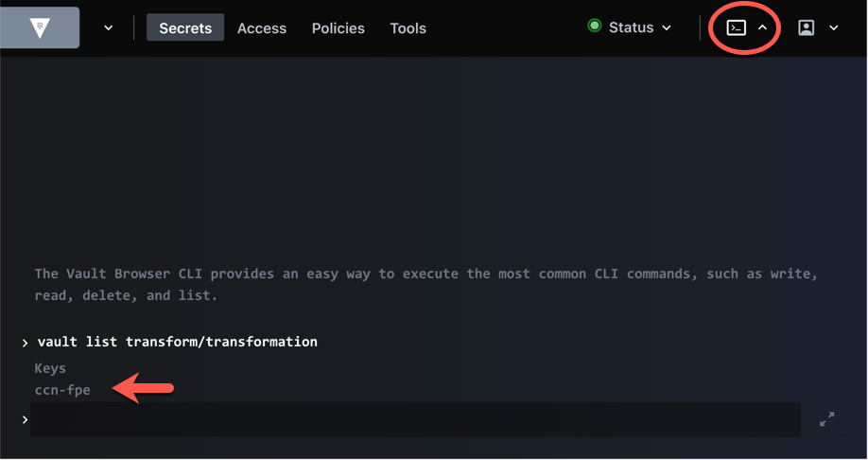Screen dimensions: 868x460
Task: Focus the CLI command input field
Action: click(414, 419)
